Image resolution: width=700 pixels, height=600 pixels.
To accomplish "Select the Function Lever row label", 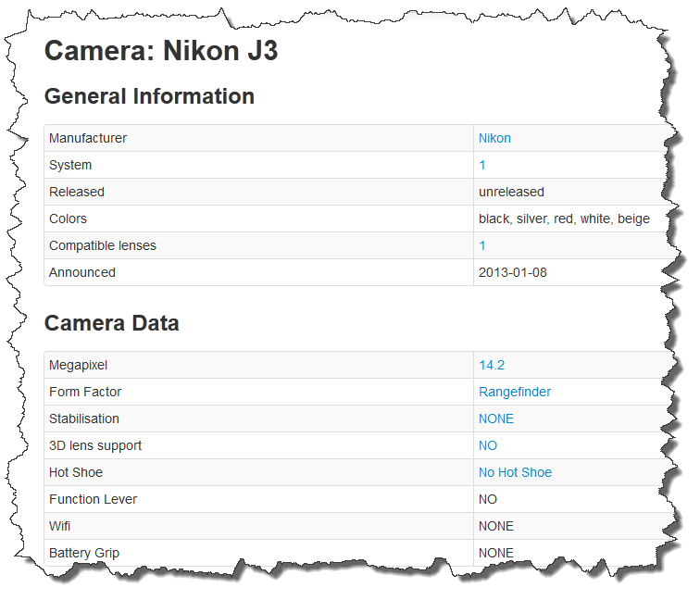I will tap(93, 499).
